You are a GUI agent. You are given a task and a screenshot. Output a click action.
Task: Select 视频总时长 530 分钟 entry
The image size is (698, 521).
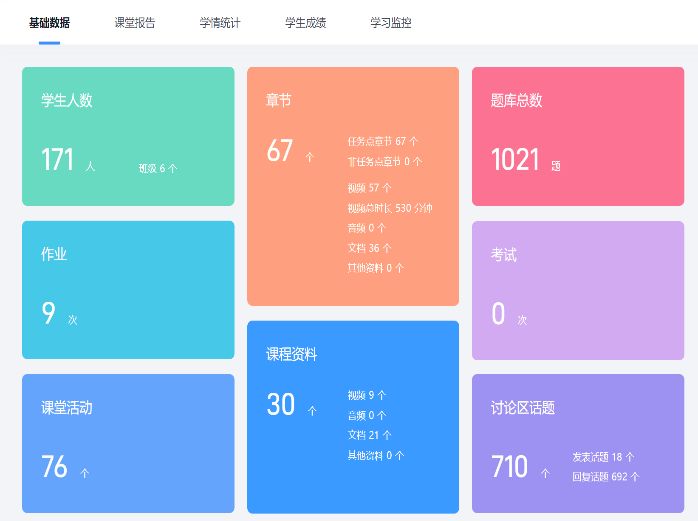tap(389, 208)
